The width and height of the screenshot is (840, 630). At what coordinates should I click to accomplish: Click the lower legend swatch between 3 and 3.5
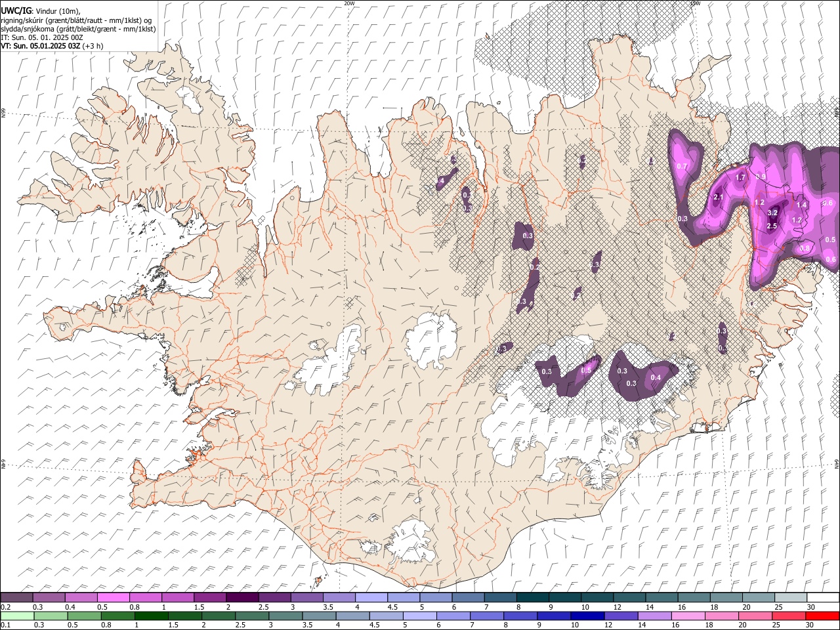(284, 616)
